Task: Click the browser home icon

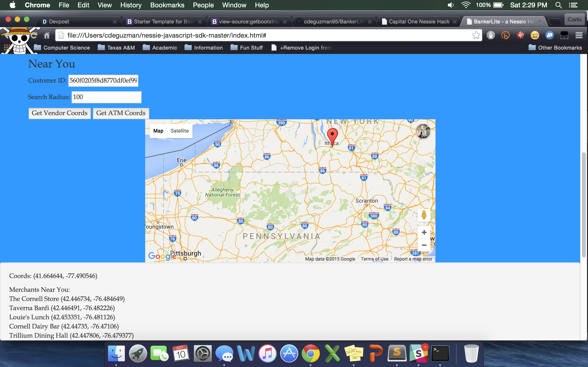Action: point(47,35)
